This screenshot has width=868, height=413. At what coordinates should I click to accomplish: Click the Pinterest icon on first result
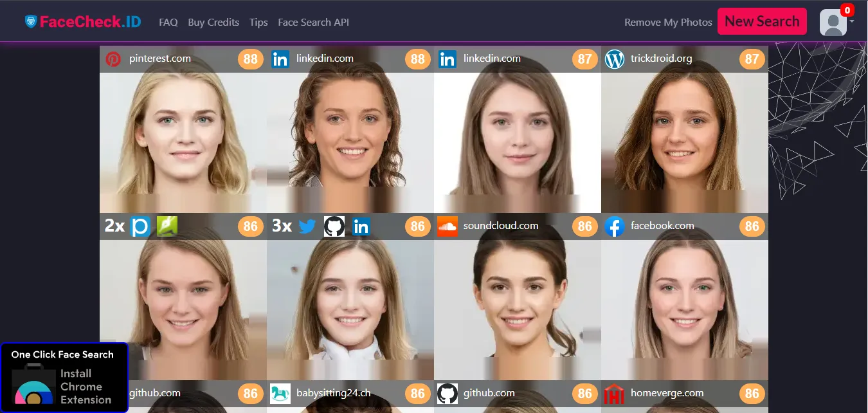click(x=113, y=59)
